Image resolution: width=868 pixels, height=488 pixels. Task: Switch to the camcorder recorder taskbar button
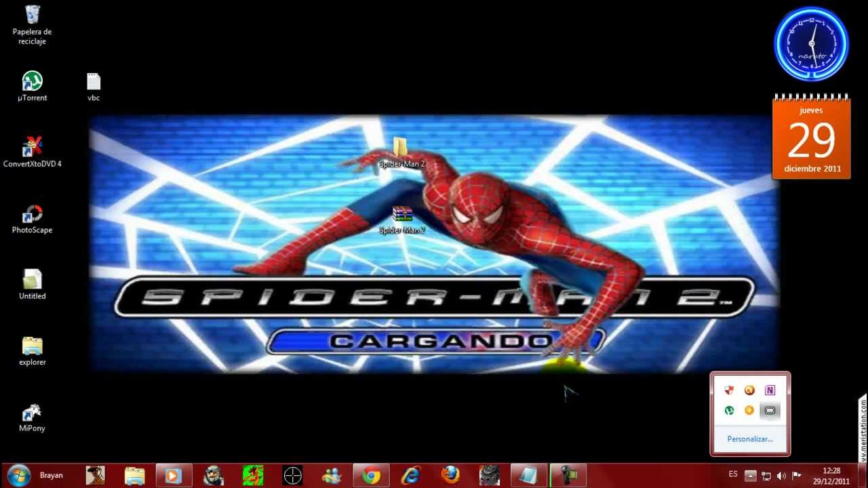568,475
